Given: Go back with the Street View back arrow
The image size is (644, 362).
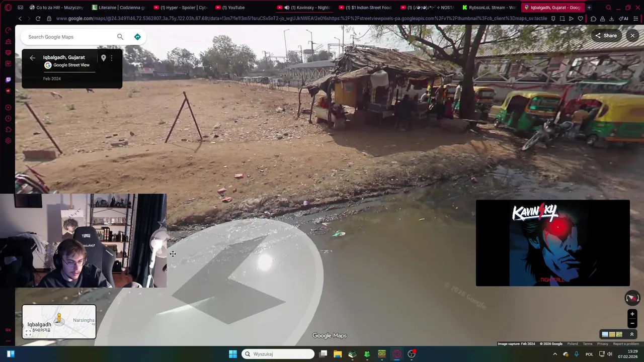Looking at the screenshot, I should (x=32, y=58).
